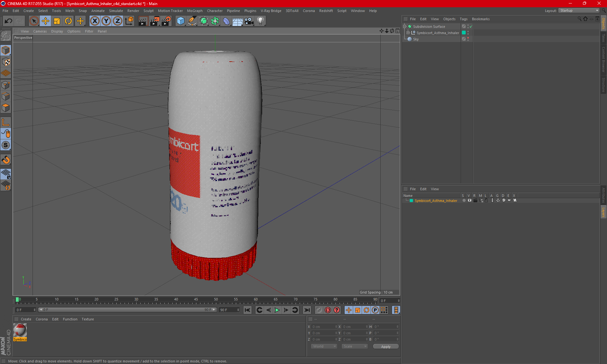The width and height of the screenshot is (607, 364).
Task: Toggle X axis lock
Action: 95,21
